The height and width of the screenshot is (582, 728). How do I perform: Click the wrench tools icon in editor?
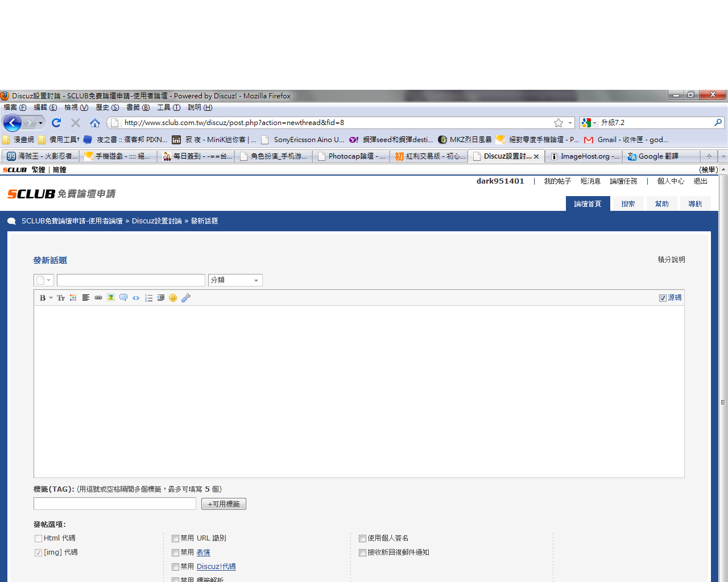click(186, 298)
